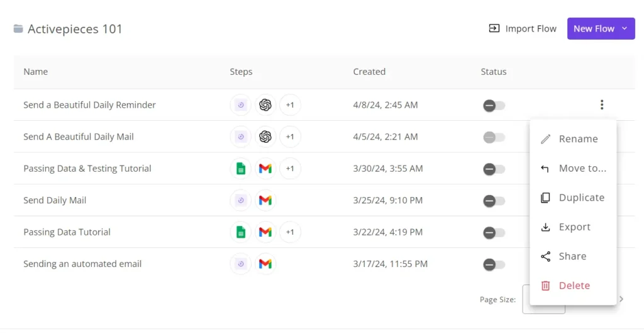Viewport: 644px width, 333px height.
Task: Click Google Sheets icon in Passing Data & Testing Tutorial row
Action: coord(240,169)
